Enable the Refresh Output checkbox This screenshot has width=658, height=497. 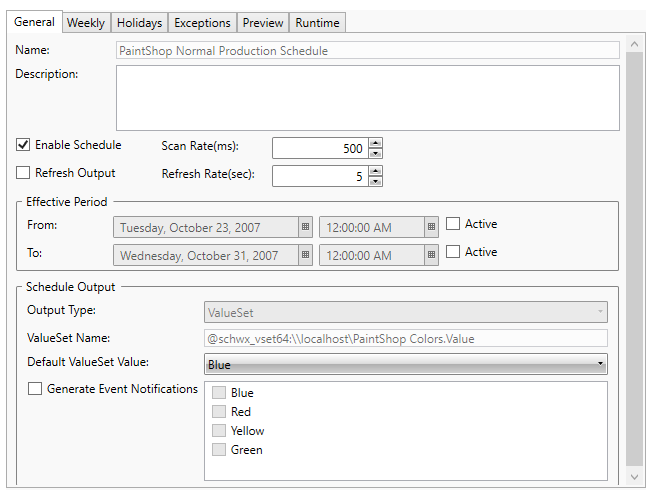click(x=24, y=173)
